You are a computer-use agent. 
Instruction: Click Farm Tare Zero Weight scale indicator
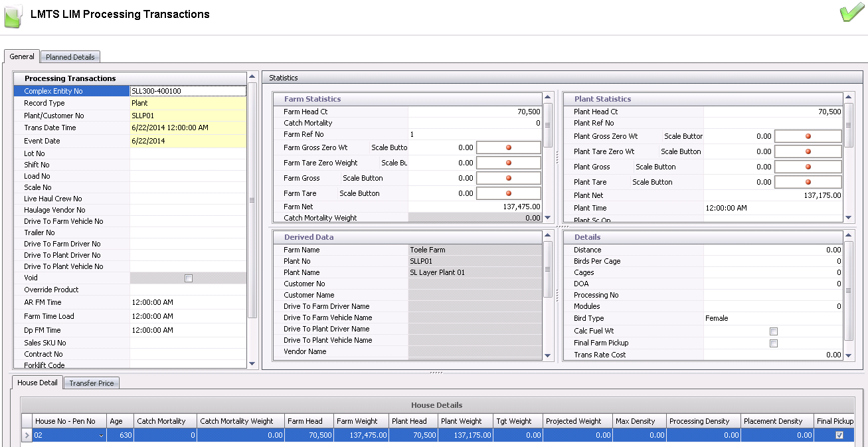coord(509,163)
